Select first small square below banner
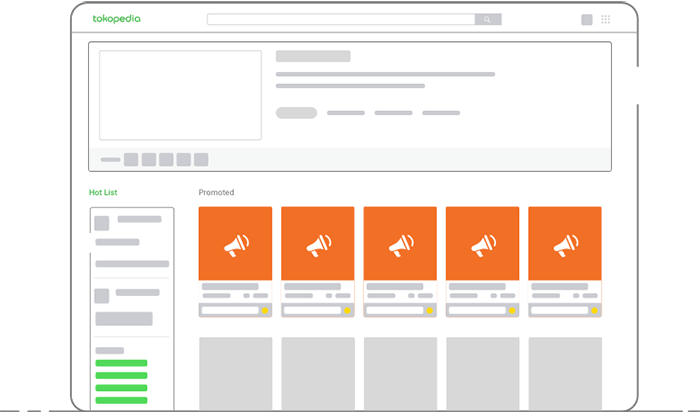700x412 pixels. tap(131, 159)
